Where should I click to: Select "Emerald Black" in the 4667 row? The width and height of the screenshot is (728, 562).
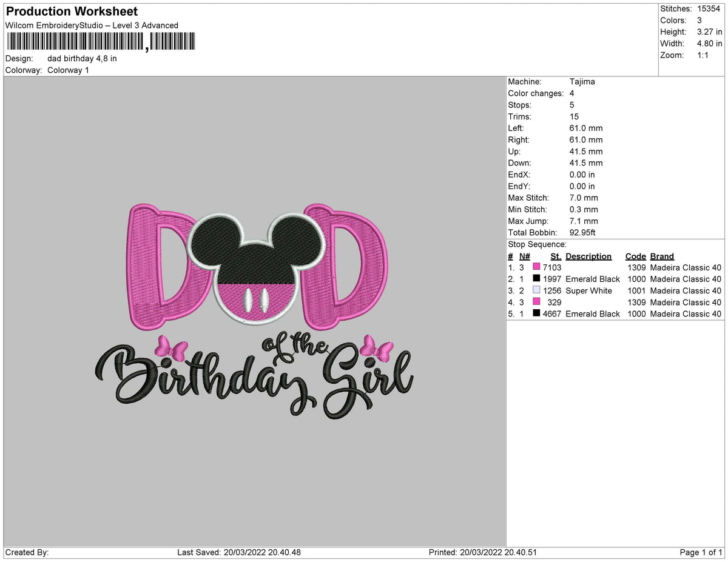coord(593,313)
